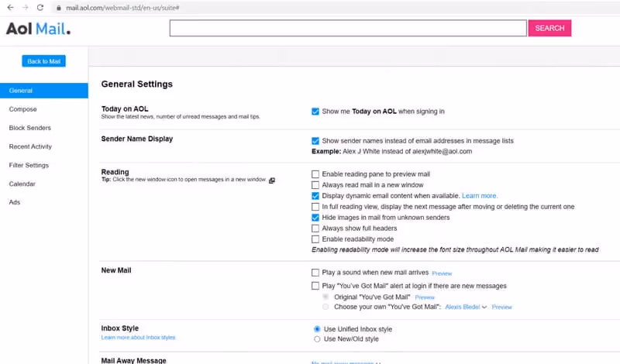
Task: Open Calendar settings tab
Action: pyautogui.click(x=22, y=184)
